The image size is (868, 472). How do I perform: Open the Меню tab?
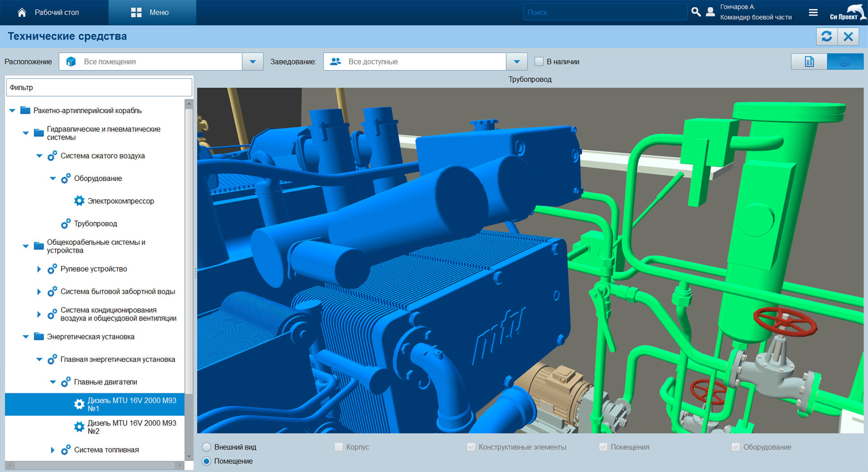click(x=152, y=12)
